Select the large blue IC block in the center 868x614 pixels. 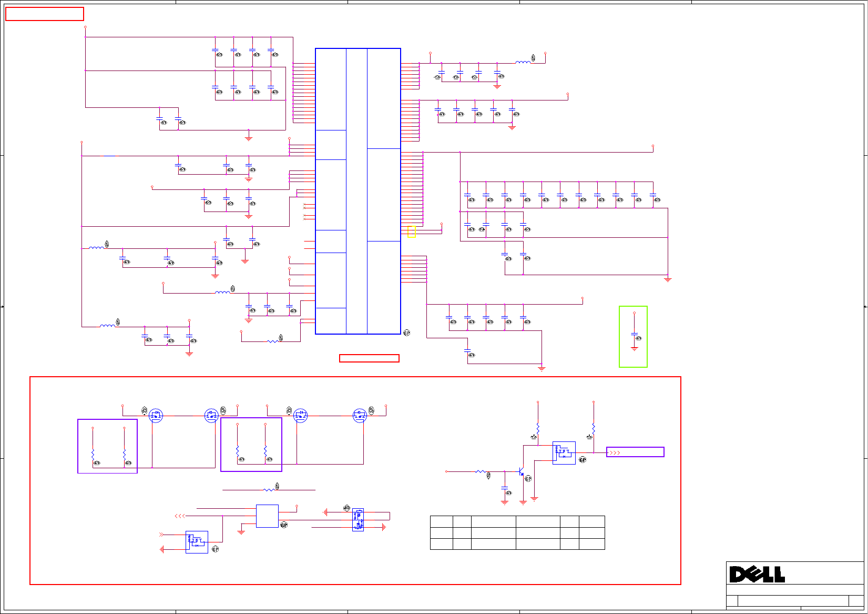point(358,191)
